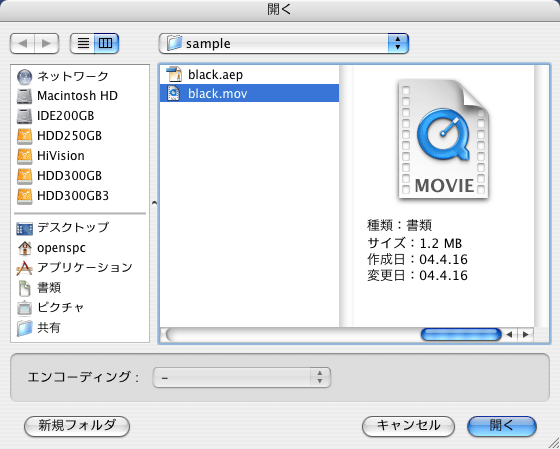560x449 pixels.
Task: Click the Pictures (ピクチャ) icon
Action: 25,308
